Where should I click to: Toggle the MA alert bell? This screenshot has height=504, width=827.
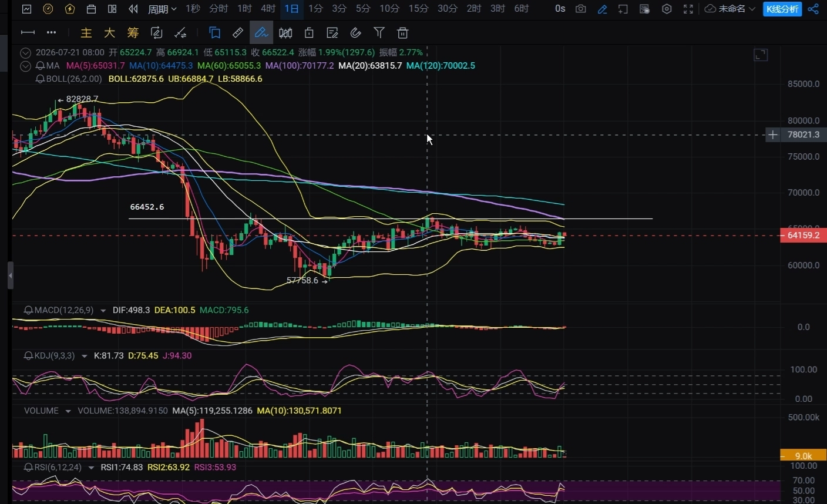click(41, 66)
